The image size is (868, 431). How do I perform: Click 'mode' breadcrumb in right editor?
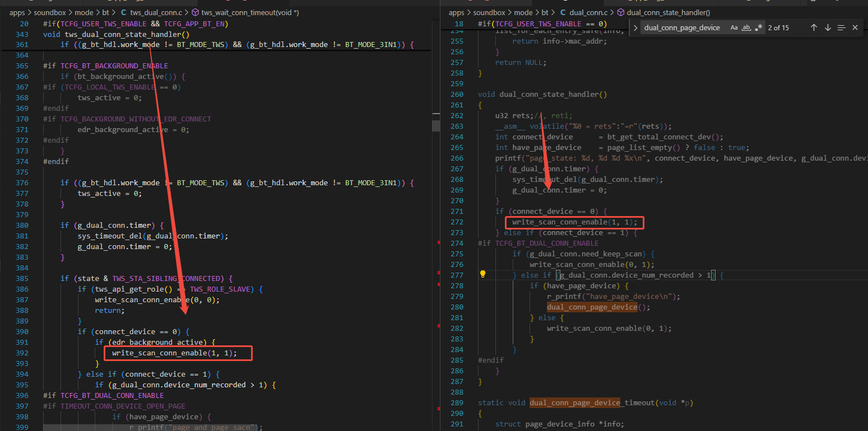[x=523, y=12]
